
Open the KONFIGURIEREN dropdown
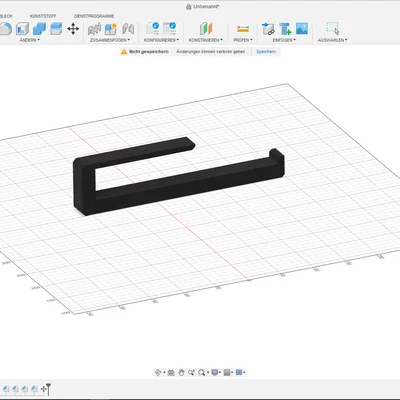161,40
